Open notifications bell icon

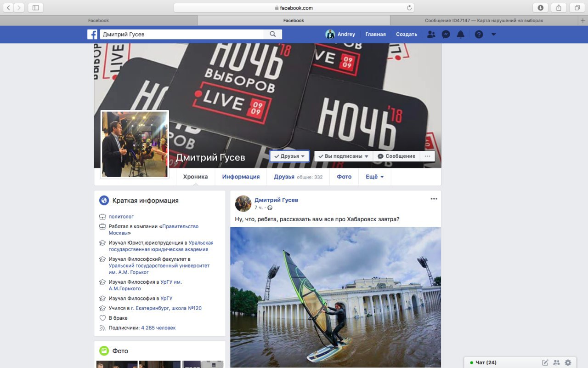(460, 34)
